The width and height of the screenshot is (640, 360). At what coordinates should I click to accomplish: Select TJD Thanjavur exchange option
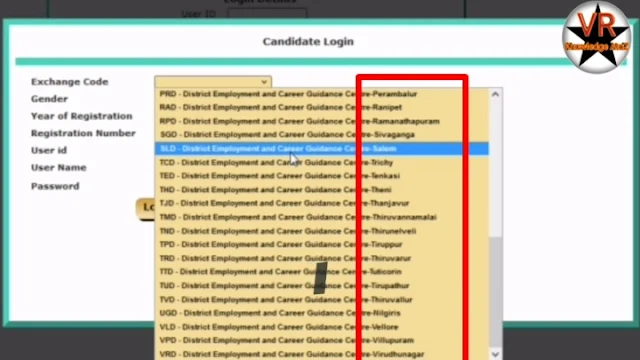coord(322,203)
